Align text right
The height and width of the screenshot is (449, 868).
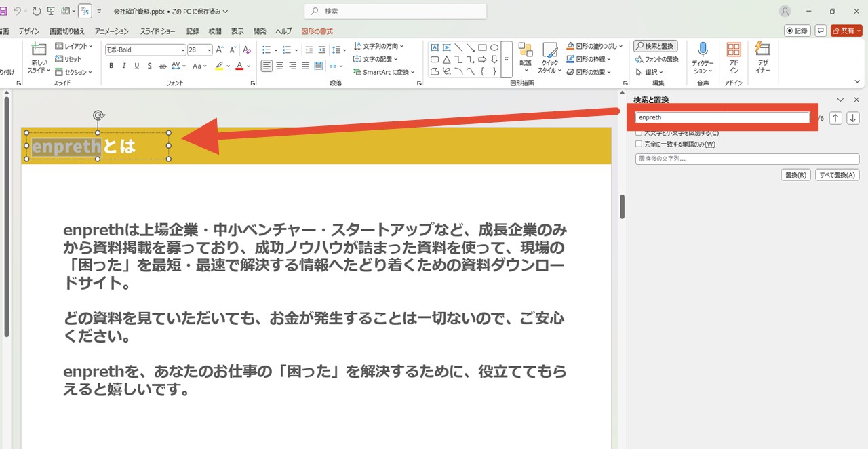click(x=293, y=66)
